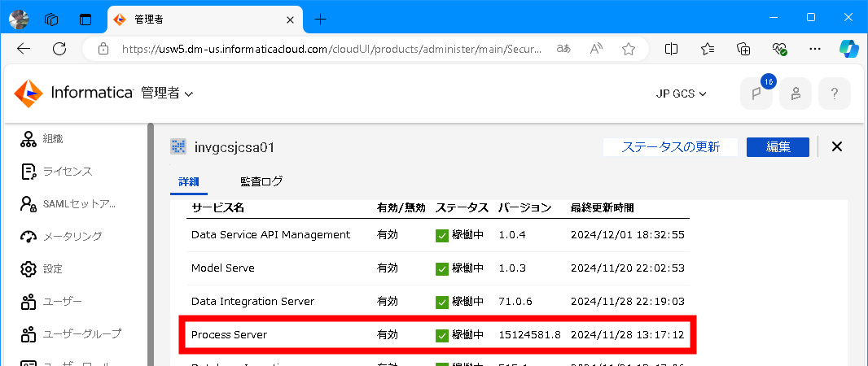Go back to previous page

click(x=24, y=49)
